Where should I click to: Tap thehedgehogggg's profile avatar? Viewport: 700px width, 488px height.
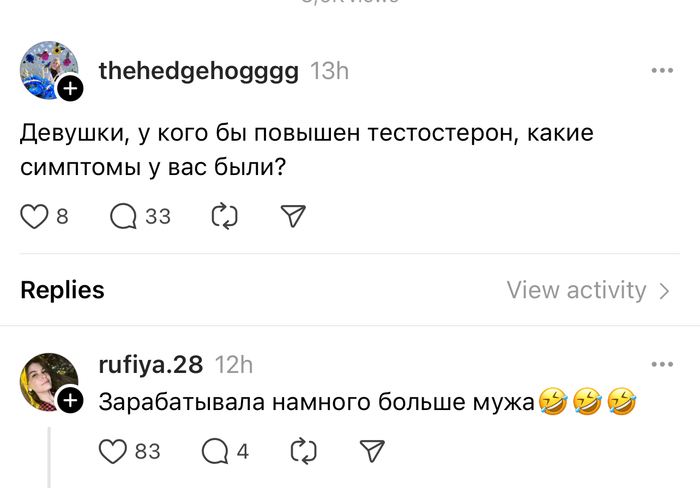pyautogui.click(x=48, y=71)
